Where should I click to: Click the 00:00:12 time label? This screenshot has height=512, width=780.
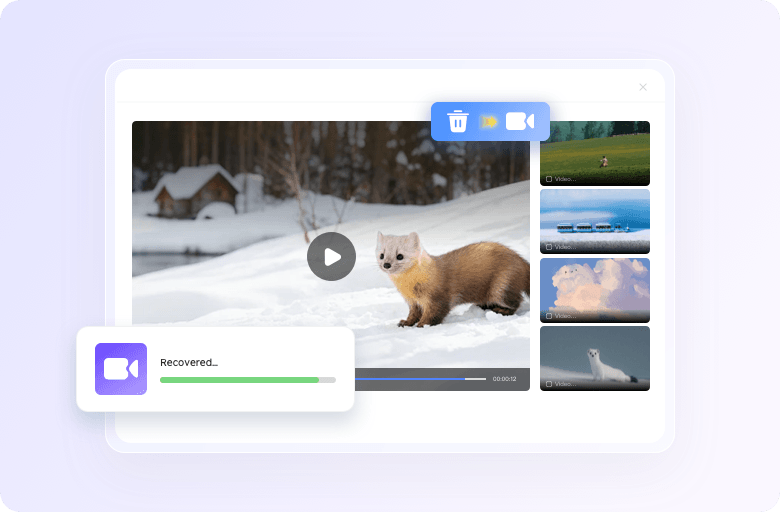[x=504, y=379]
